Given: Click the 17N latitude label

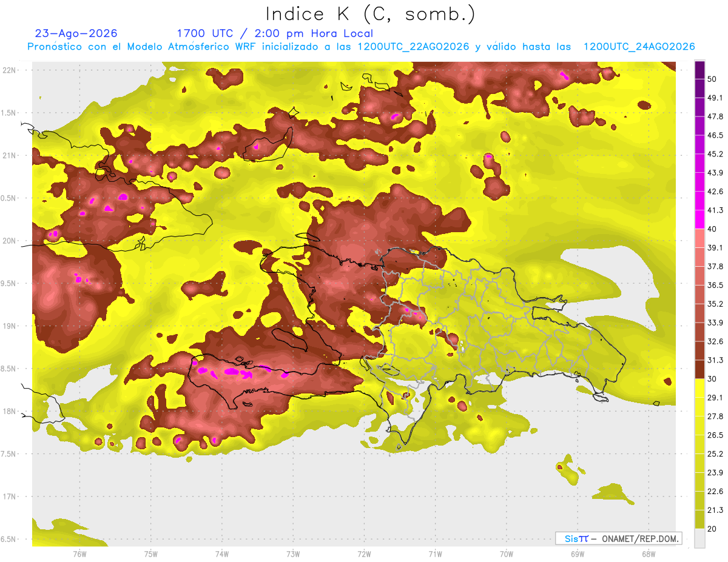Looking at the screenshot, I should [10, 497].
